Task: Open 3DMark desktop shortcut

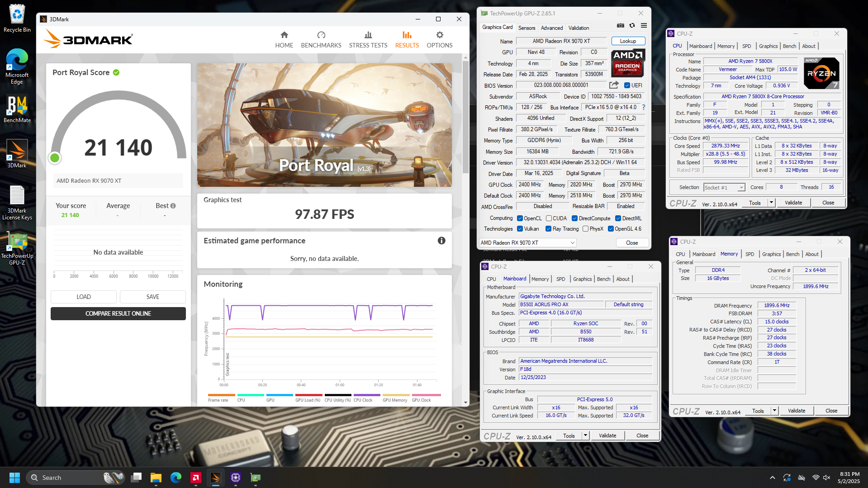Action: click(x=17, y=154)
